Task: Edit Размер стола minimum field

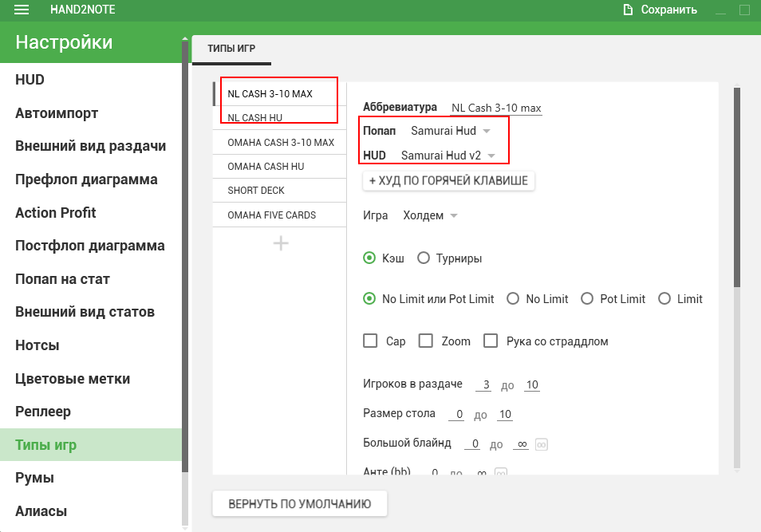Action: tap(457, 414)
